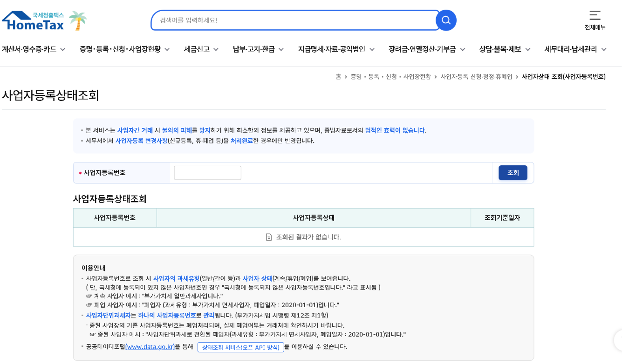Expand the 지급명세·자료·공익법인 menu chevron
622x364 pixels.
pos(371,49)
